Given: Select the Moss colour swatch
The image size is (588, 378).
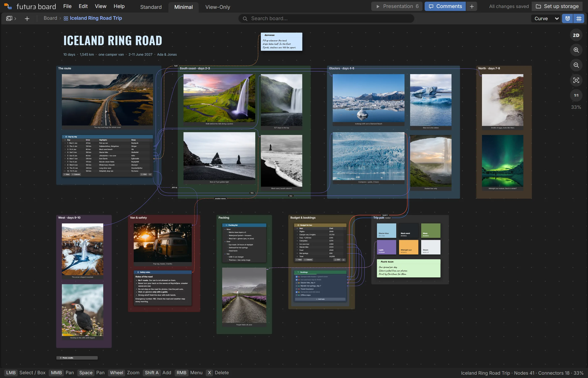Looking at the screenshot, I should tap(431, 231).
